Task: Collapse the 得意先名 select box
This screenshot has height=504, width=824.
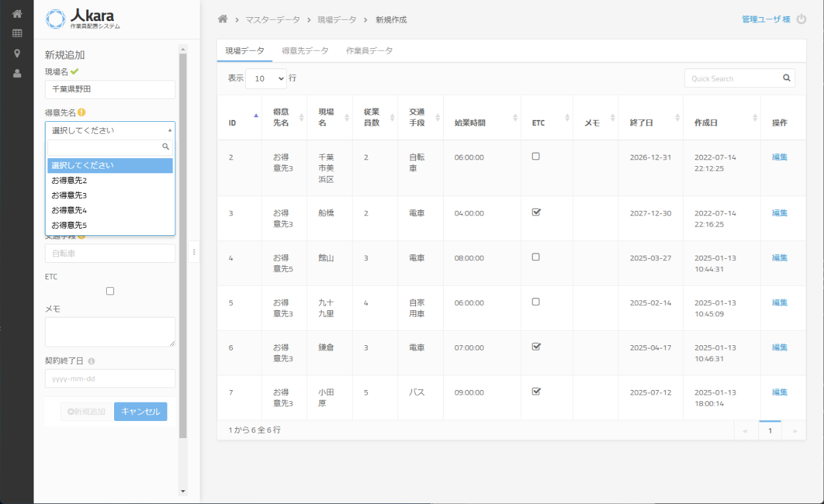Action: [110, 130]
